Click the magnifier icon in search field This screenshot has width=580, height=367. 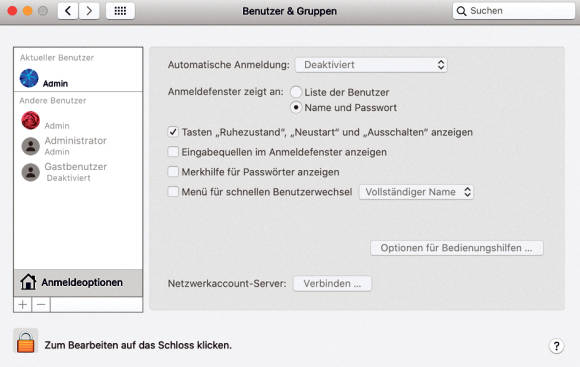(x=461, y=11)
